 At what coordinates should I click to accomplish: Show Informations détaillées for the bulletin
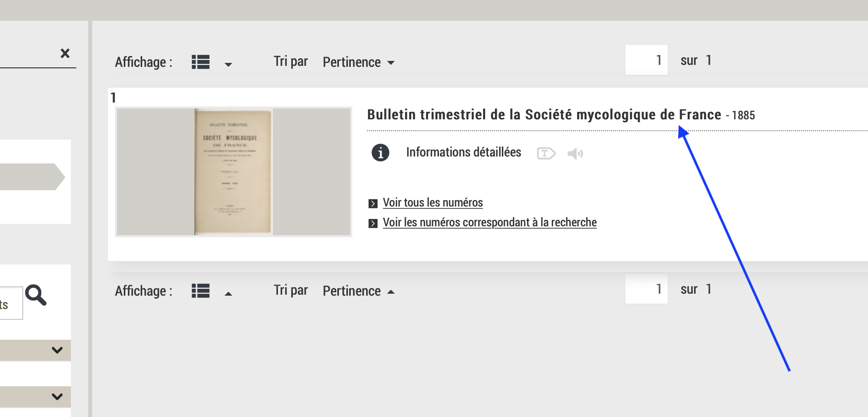click(x=463, y=153)
